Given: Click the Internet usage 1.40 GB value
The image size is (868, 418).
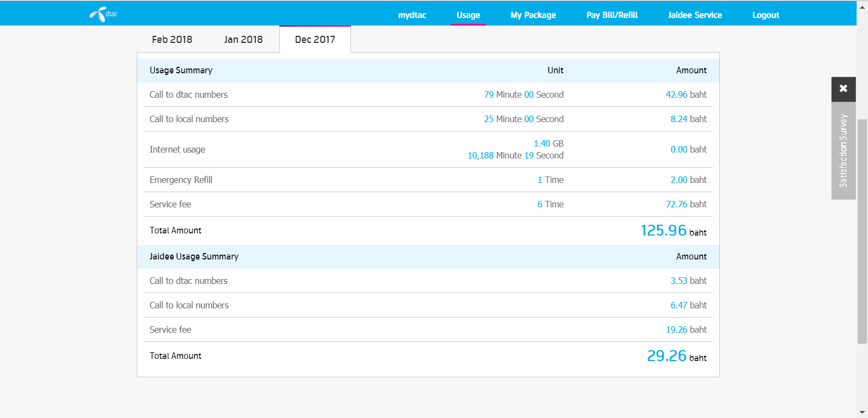Looking at the screenshot, I should (548, 143).
